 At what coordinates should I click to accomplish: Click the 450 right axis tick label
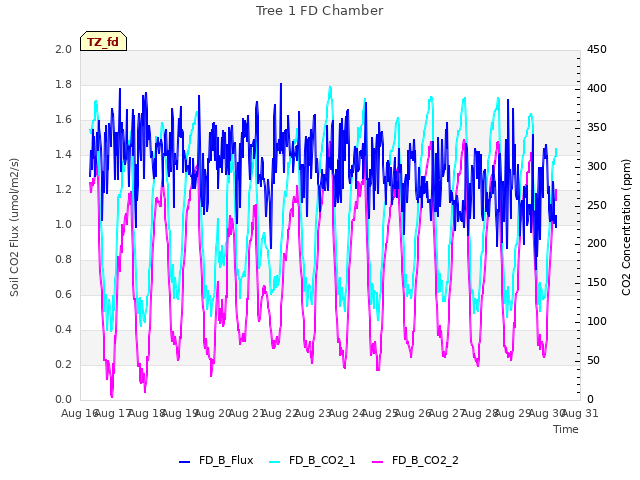[597, 50]
